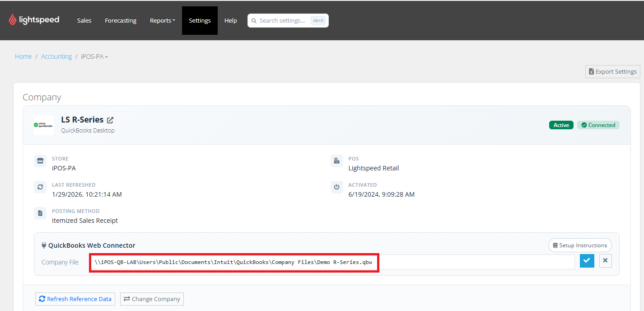Click Refresh Reference Data button
Screen dimensions: 644x311
[75, 299]
